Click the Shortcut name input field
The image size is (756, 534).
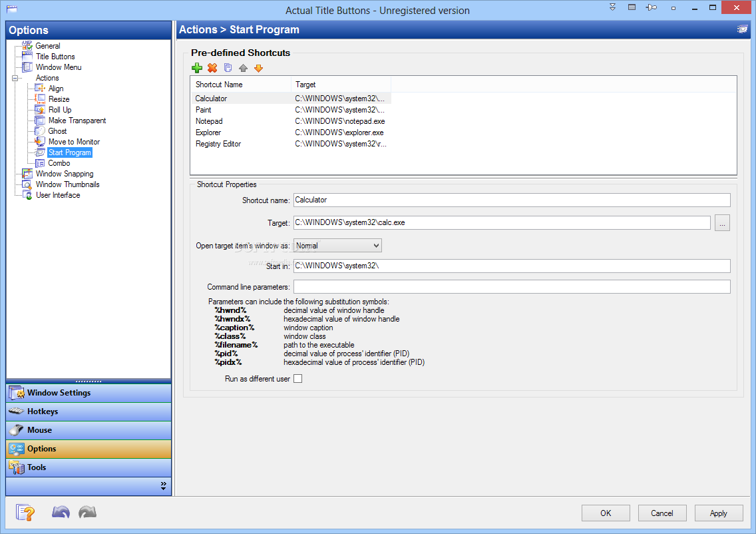512,200
